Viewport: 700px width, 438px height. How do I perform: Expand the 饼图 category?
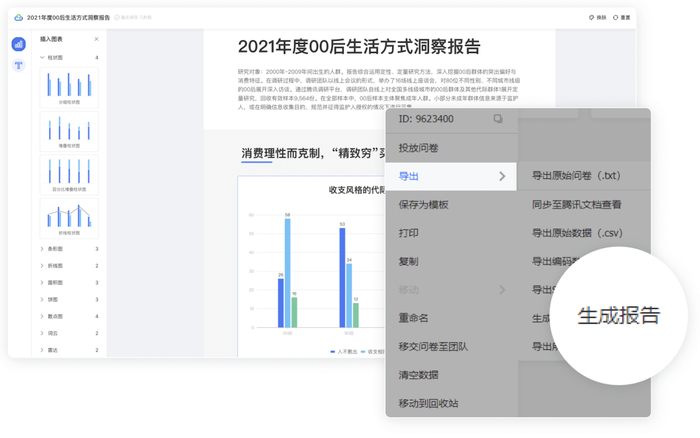point(42,299)
